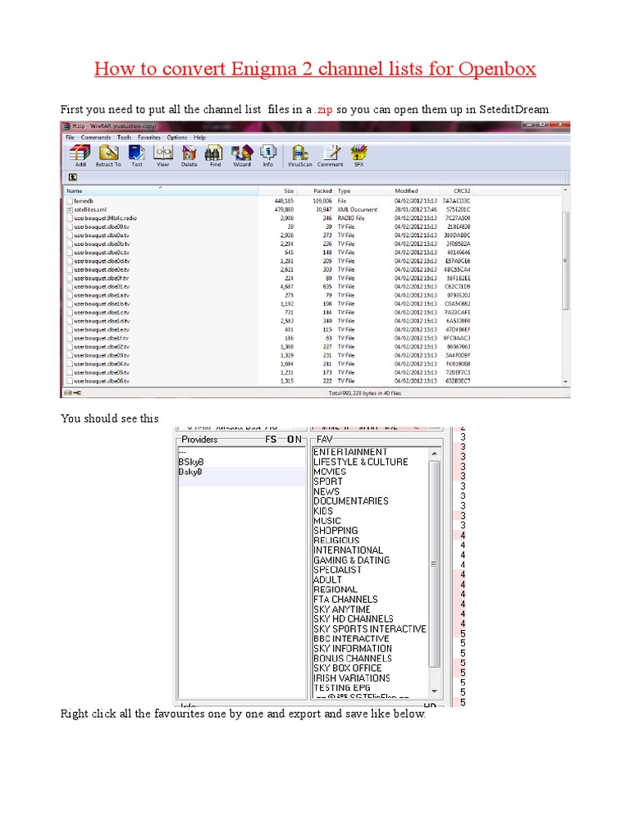
Task: Click the Extract To toolbar icon
Action: (x=109, y=155)
